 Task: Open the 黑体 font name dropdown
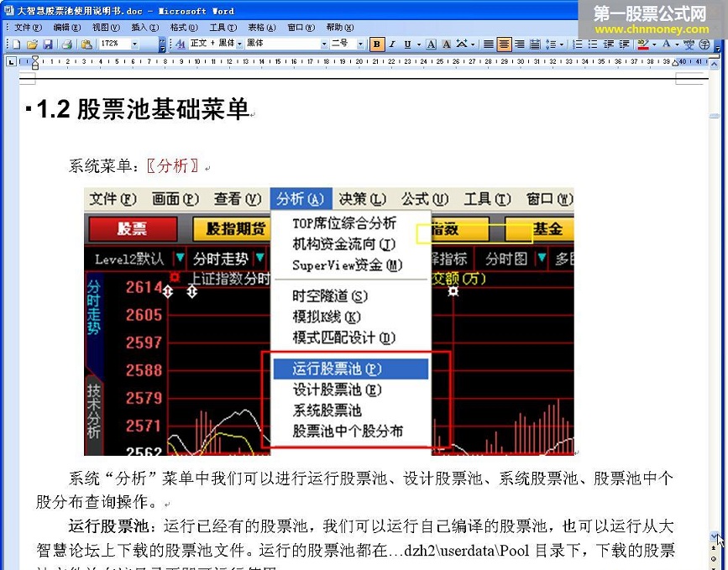(x=325, y=44)
